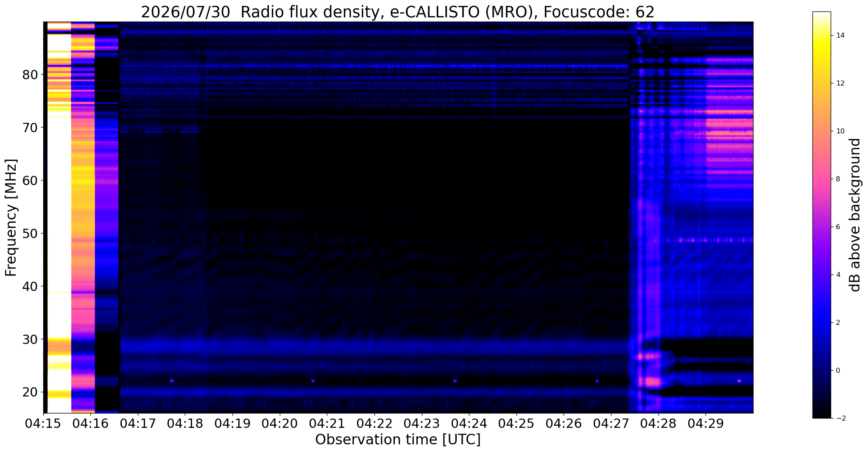The image size is (868, 452).
Task: Click the 30 MHz frequency tick label
Action: click(30, 339)
